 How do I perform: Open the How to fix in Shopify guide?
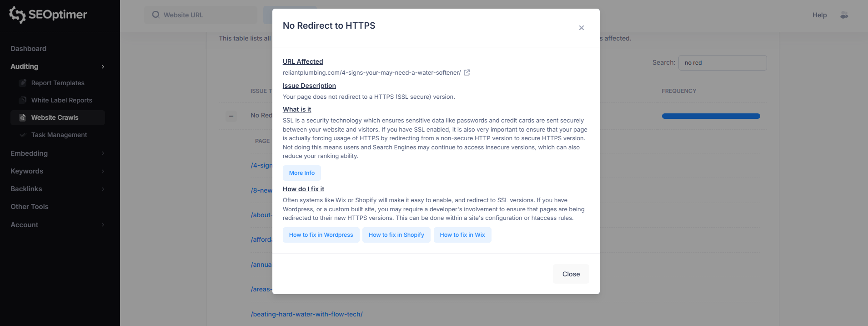pyautogui.click(x=396, y=235)
